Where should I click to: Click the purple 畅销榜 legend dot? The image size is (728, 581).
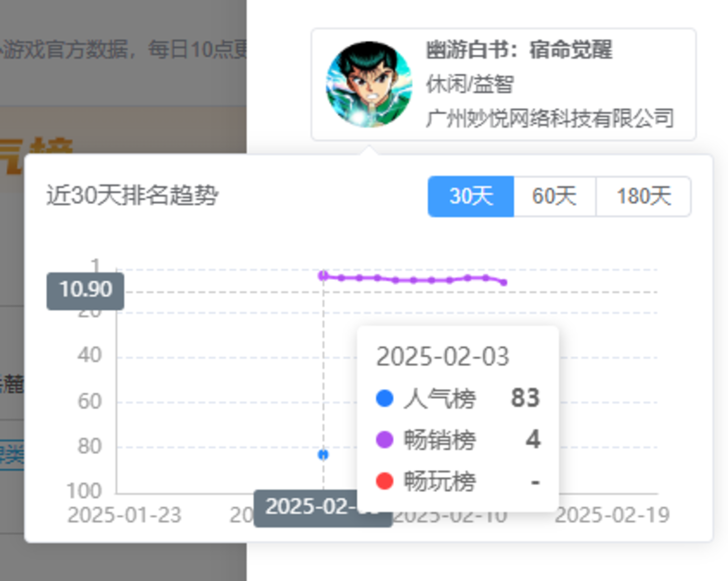[384, 440]
